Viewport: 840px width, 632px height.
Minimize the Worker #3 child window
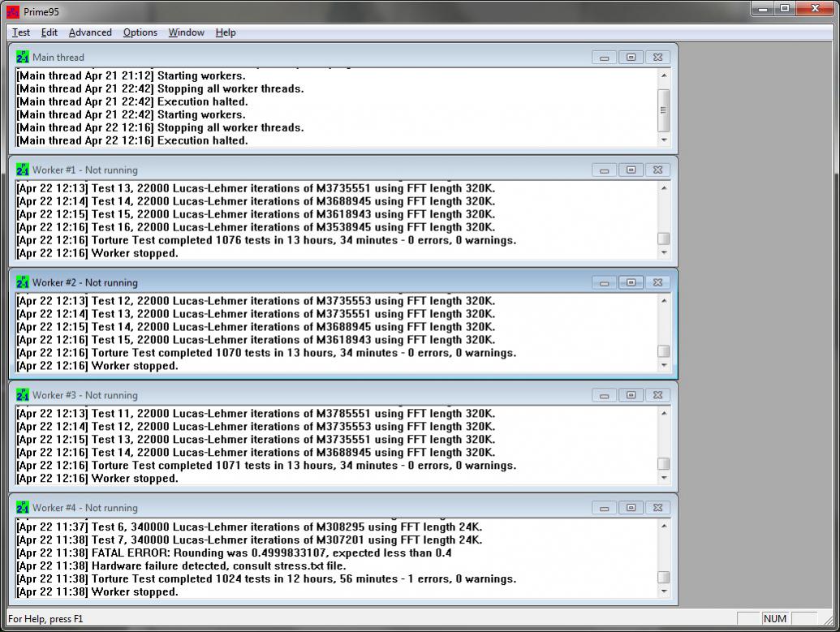click(x=605, y=395)
